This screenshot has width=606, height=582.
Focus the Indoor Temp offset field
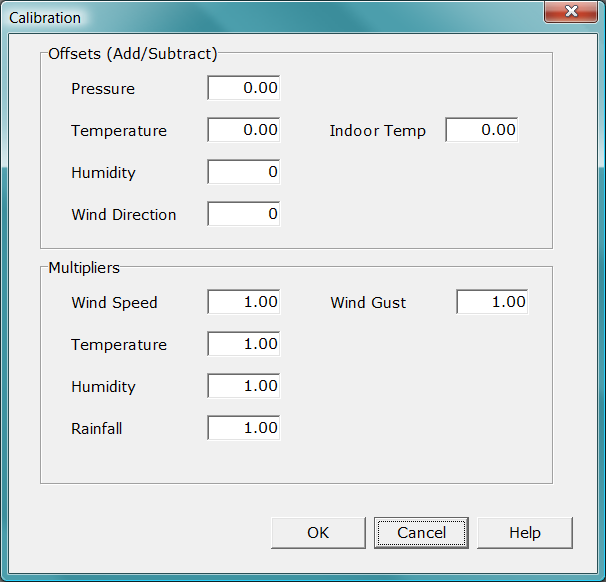(482, 130)
